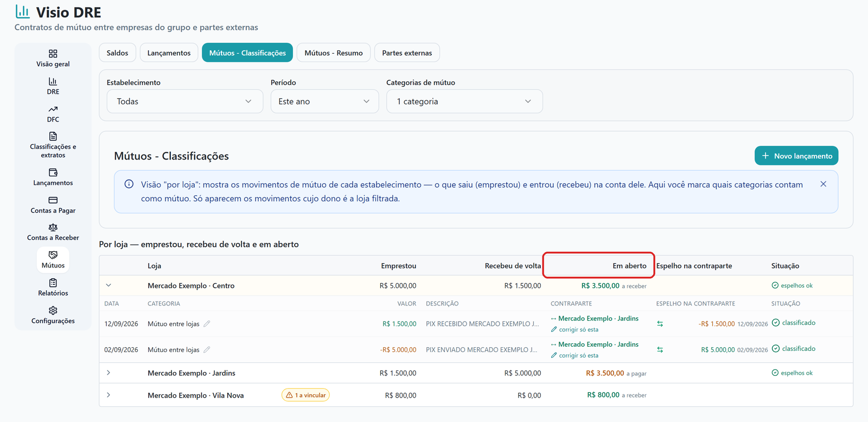
Task: Edit category pencil on 02/09/2026 row
Action: (207, 350)
